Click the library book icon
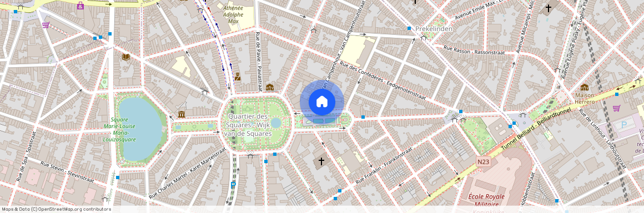This screenshot has width=644, height=213. (x=125, y=57)
